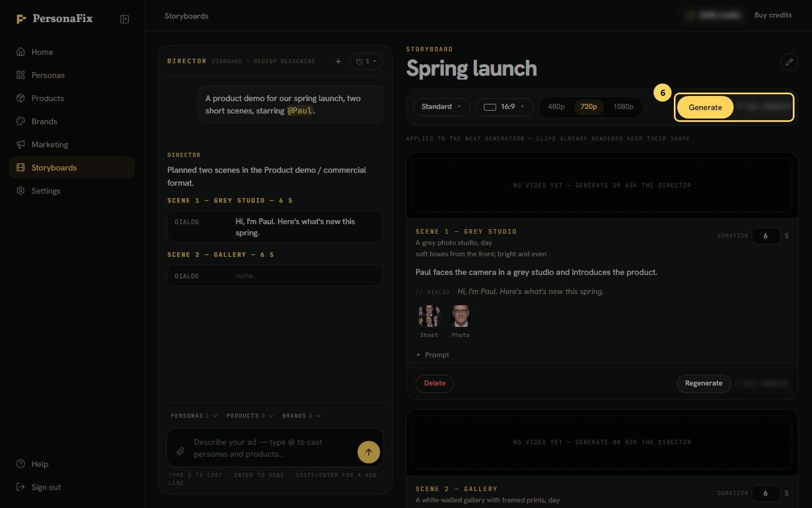Open the 16:9 aspect ratio dropdown
The height and width of the screenshot is (508, 812).
point(505,107)
